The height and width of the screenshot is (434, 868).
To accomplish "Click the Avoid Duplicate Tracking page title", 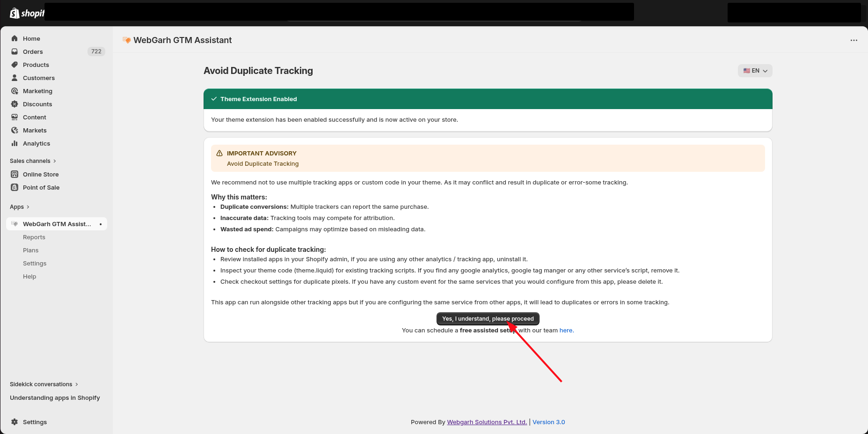I will point(258,71).
